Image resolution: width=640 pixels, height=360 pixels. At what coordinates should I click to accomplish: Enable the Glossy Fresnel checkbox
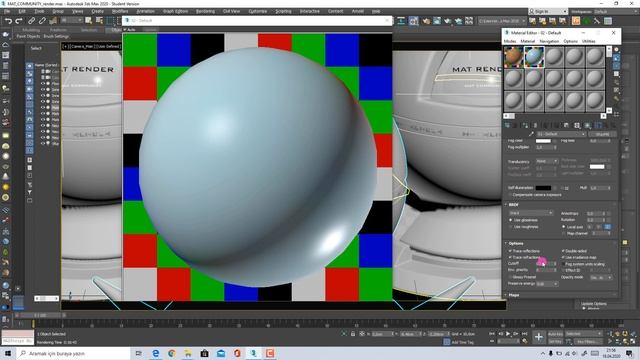tap(510, 277)
